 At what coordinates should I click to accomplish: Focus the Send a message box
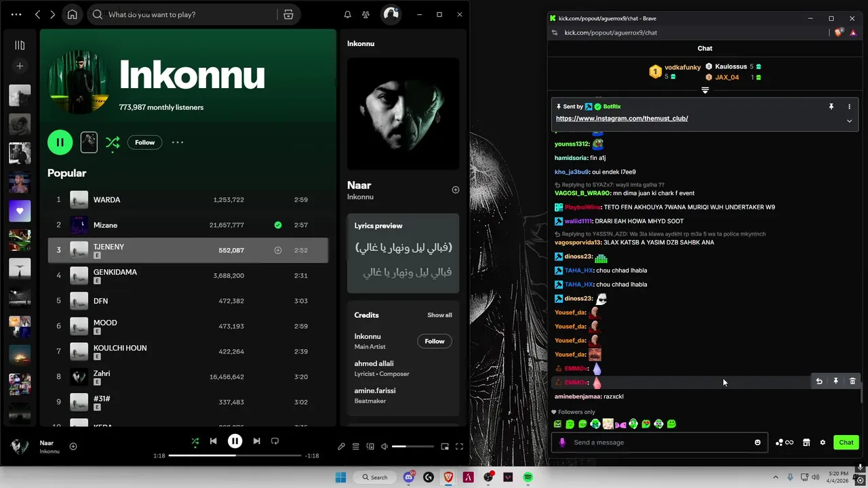pyautogui.click(x=659, y=443)
